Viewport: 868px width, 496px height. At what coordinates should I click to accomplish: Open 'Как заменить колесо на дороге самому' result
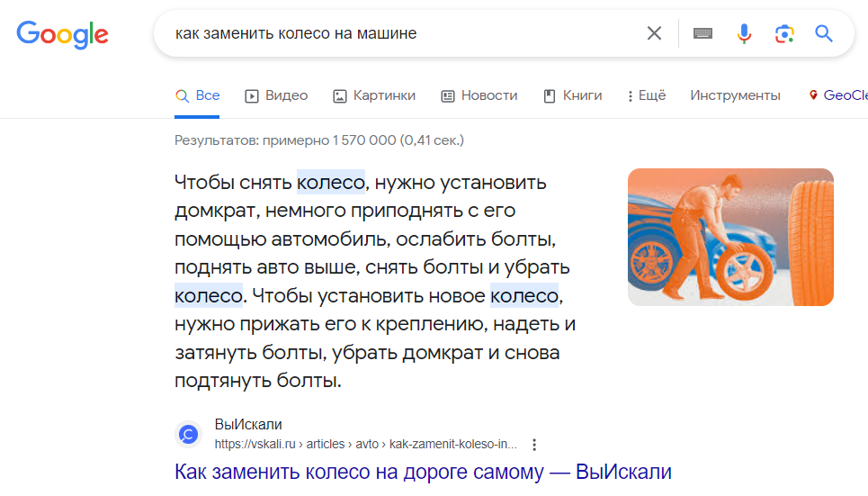pyautogui.click(x=423, y=473)
